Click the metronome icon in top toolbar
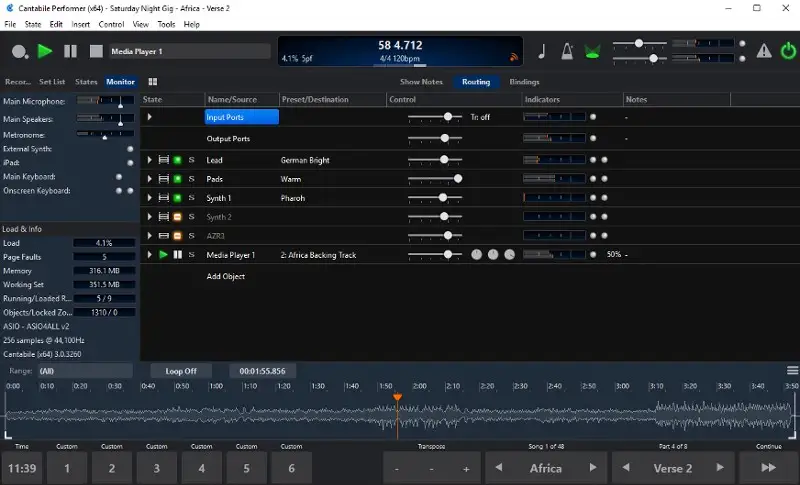800x485 pixels. pyautogui.click(x=567, y=51)
